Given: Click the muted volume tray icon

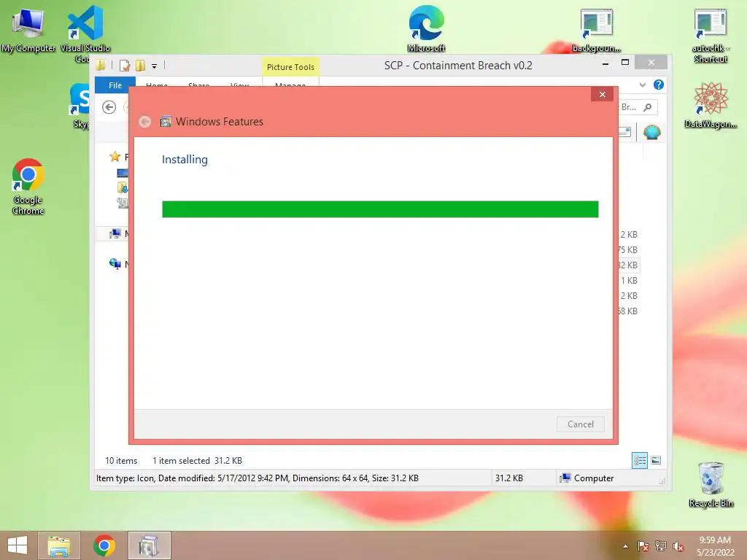Looking at the screenshot, I should coord(678,546).
